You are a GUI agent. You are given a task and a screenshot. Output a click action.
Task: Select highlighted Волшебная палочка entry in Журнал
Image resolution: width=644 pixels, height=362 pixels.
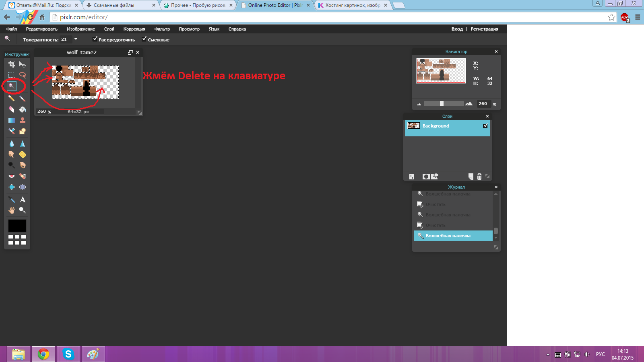[x=453, y=236]
